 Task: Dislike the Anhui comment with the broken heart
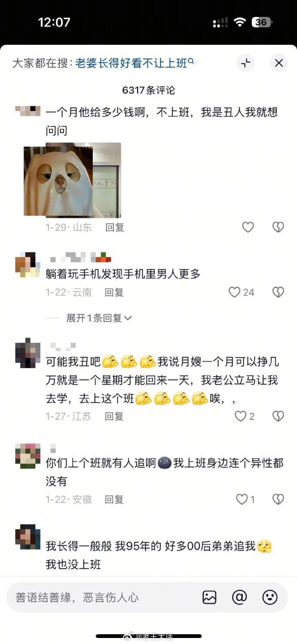point(278,499)
